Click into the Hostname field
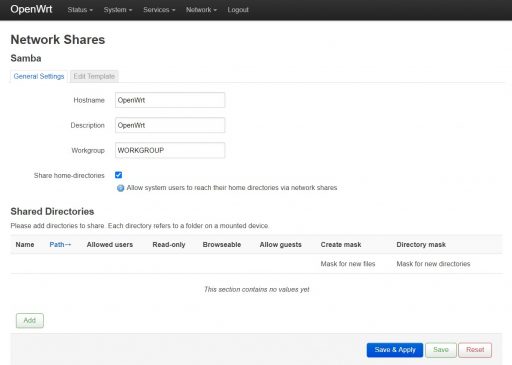 170,100
